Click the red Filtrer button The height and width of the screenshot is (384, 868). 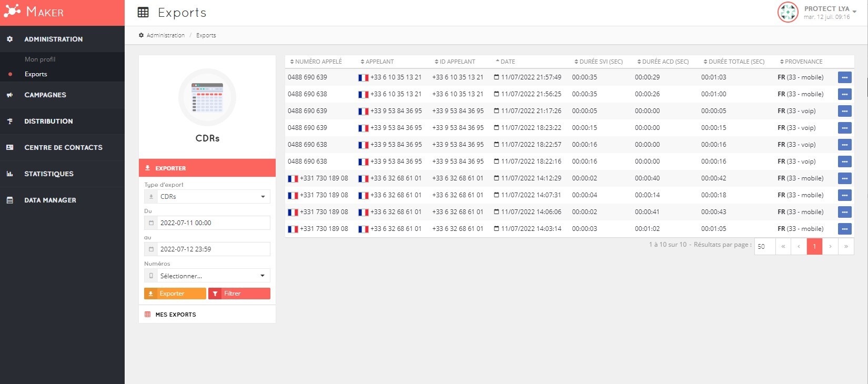(x=239, y=294)
